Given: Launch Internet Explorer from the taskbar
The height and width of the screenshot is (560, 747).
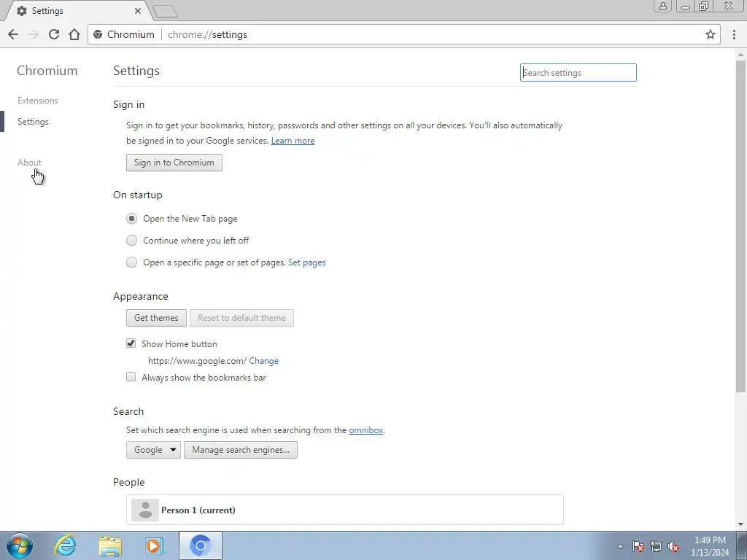Looking at the screenshot, I should 65,545.
